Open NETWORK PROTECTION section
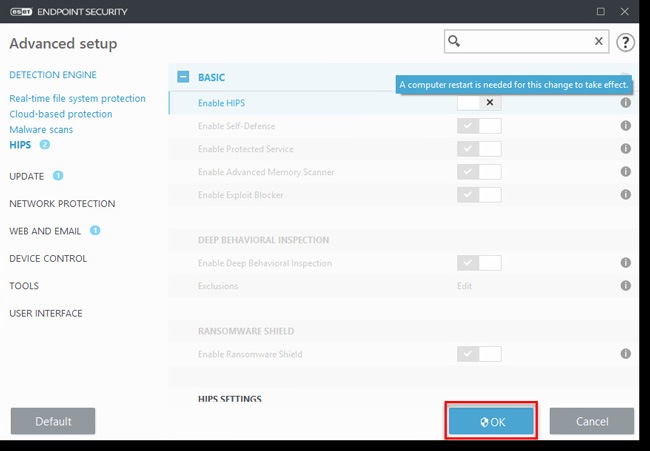The image size is (650, 451). pyautogui.click(x=62, y=204)
